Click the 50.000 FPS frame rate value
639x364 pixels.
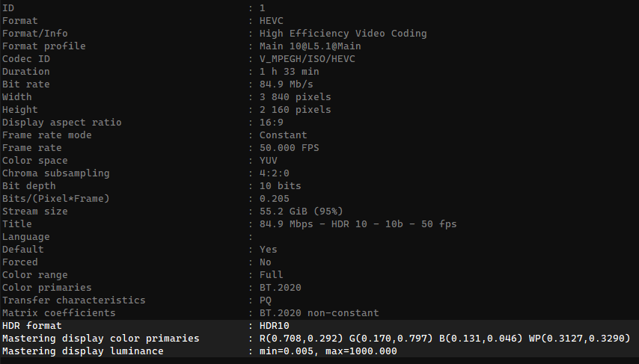289,148
